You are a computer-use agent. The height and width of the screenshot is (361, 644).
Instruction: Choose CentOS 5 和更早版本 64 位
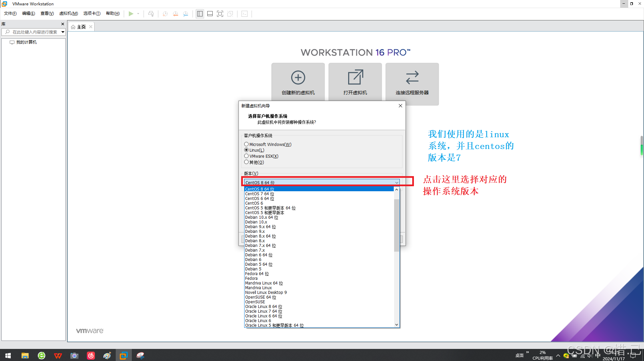click(x=319, y=208)
